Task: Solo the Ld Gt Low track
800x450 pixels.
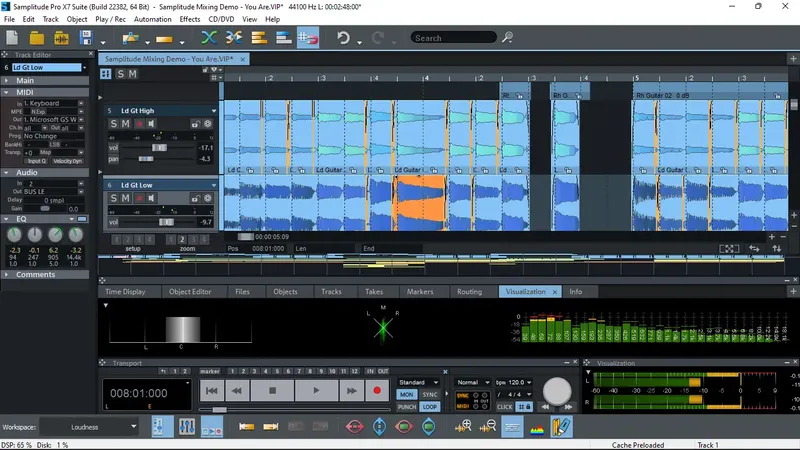Action: click(x=113, y=198)
